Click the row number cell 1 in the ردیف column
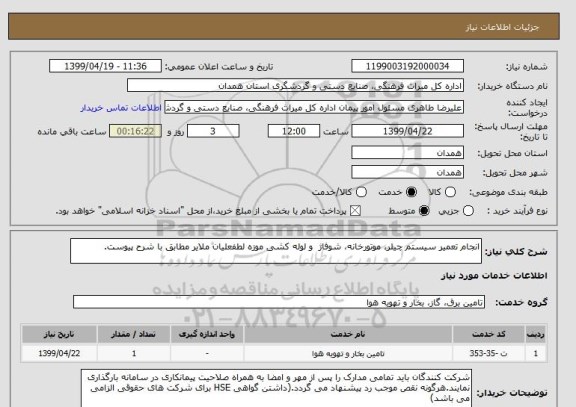The width and height of the screenshot is (576, 407). pos(536,353)
